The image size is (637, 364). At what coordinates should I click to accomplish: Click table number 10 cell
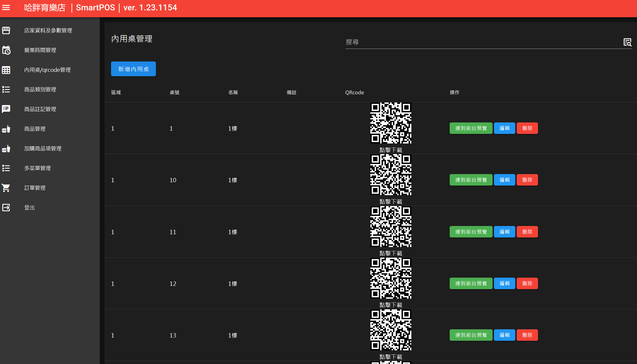pyautogui.click(x=173, y=180)
